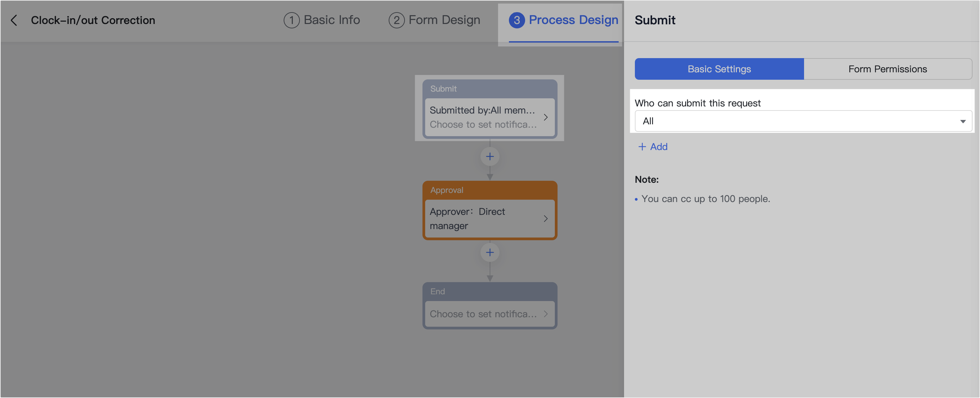The image size is (980, 398).
Task: Open the 'Who can submit' dropdown arrow
Action: (x=962, y=121)
